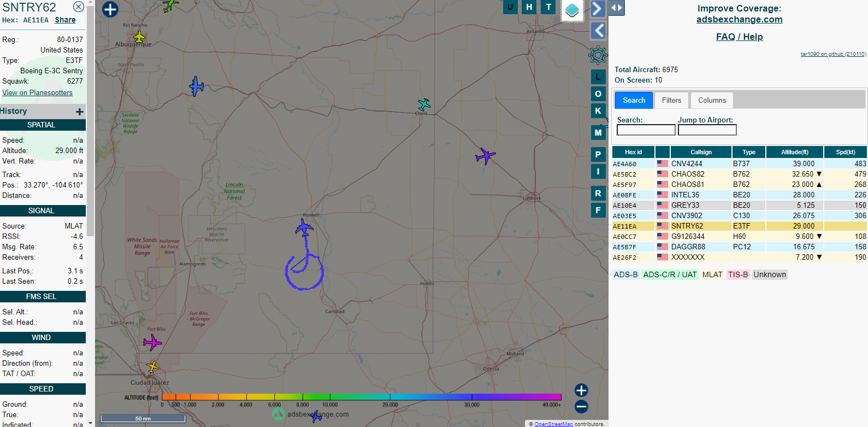
Task: Open tar1090 on github link
Action: 833,54
